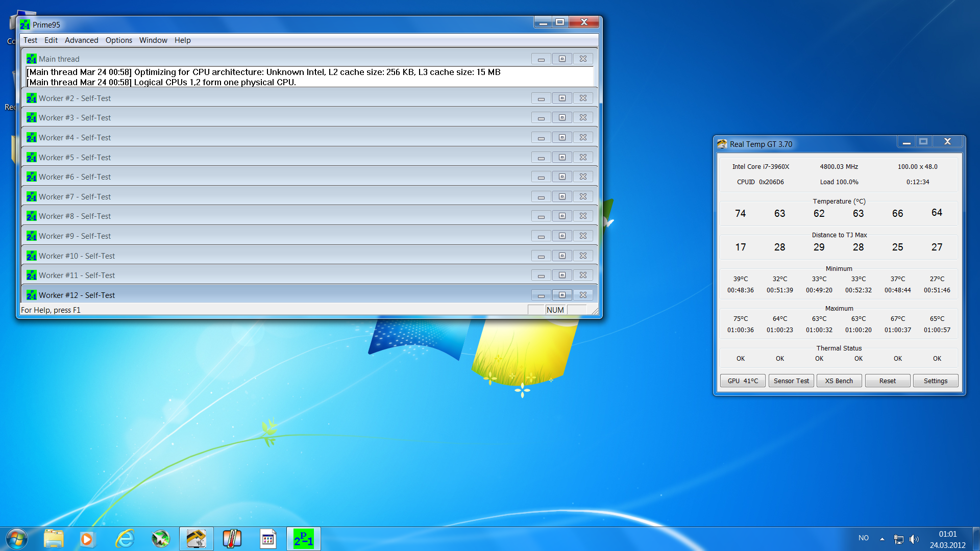Minimize the Main thread child window
The width and height of the screenshot is (980, 551).
(541, 59)
